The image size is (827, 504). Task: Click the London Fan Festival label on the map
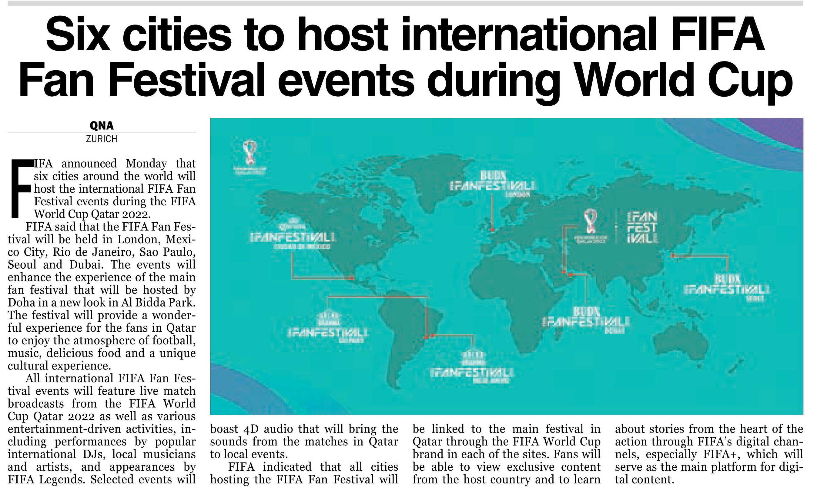(x=492, y=185)
